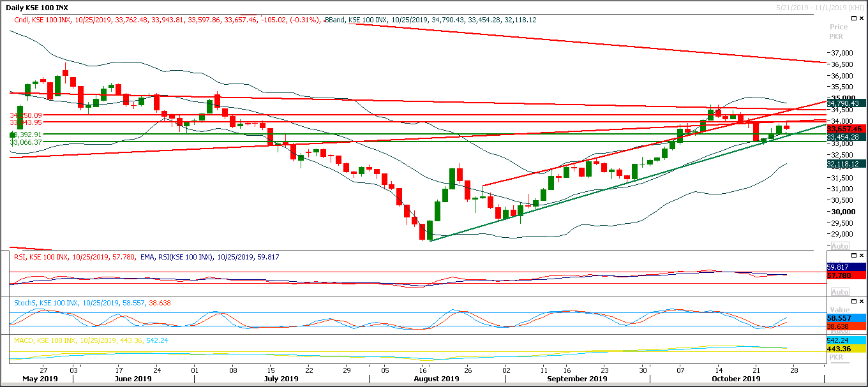Close the RSI indicator pane

point(862,255)
